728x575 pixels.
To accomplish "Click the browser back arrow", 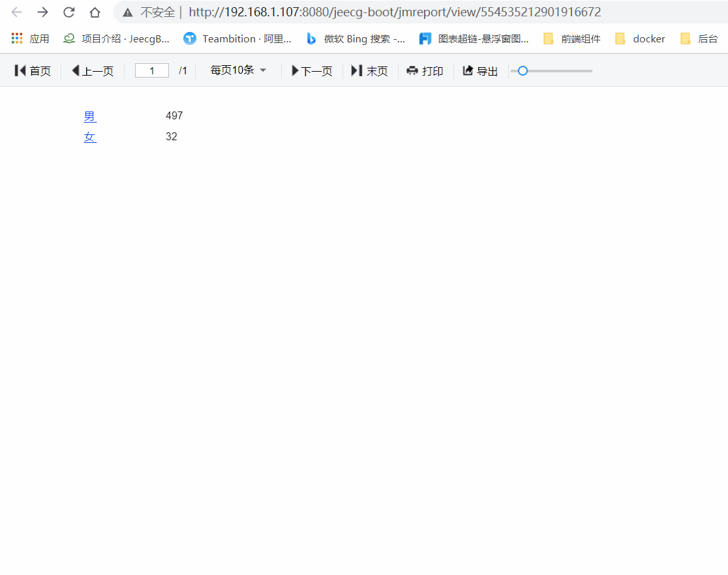I will pyautogui.click(x=17, y=12).
